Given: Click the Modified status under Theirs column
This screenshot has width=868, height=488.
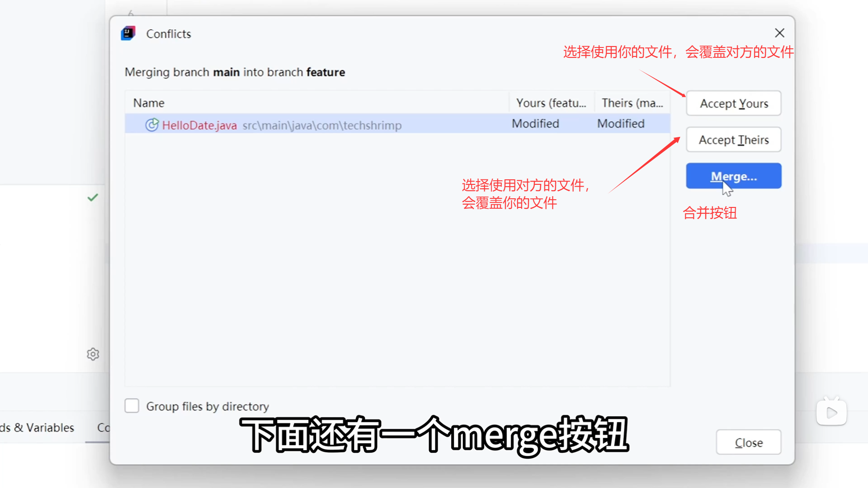Looking at the screenshot, I should click(621, 124).
